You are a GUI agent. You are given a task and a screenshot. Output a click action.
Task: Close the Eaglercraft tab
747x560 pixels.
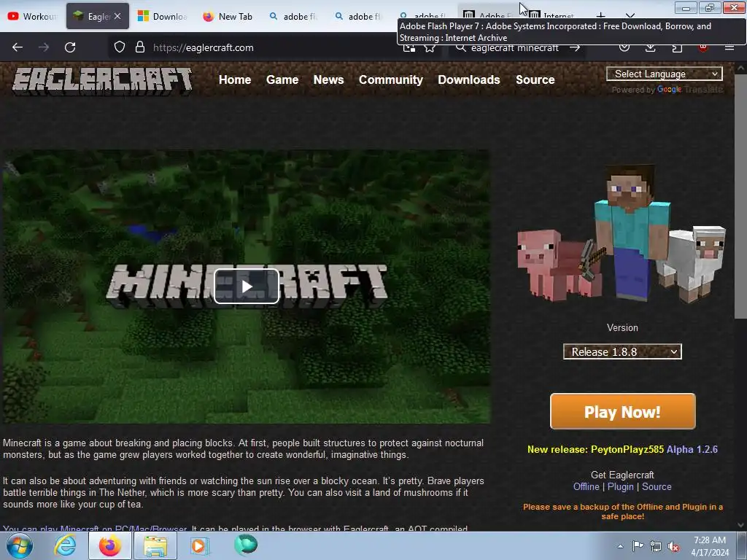point(117,16)
